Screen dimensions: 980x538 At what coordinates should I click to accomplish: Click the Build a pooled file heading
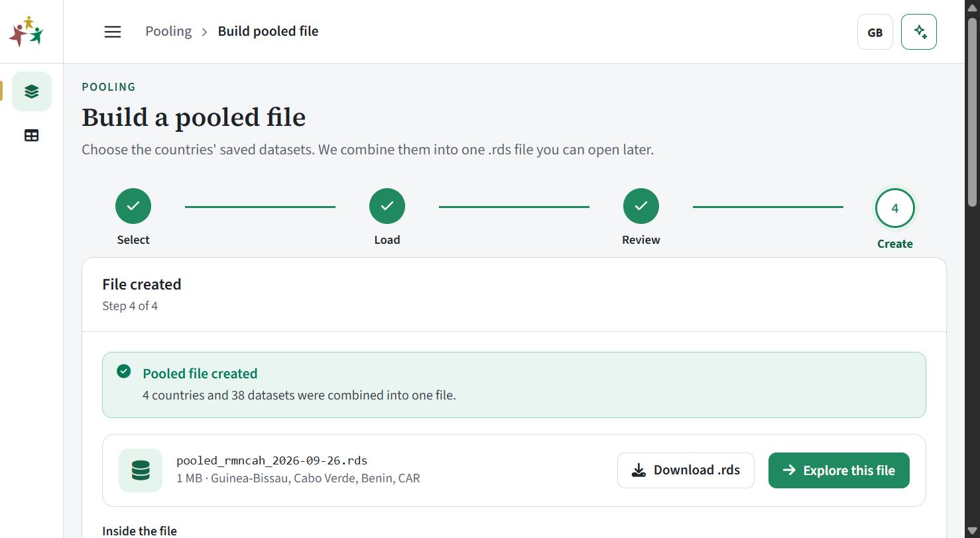(x=194, y=117)
